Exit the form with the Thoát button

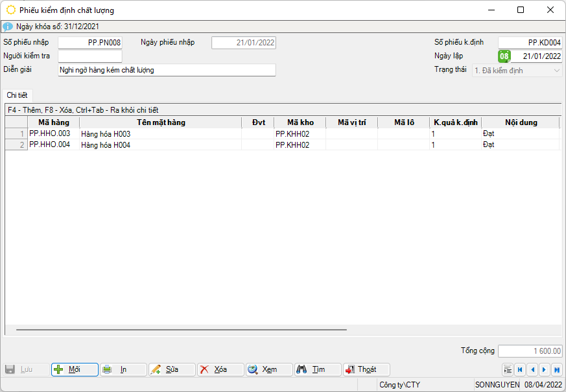366,369
